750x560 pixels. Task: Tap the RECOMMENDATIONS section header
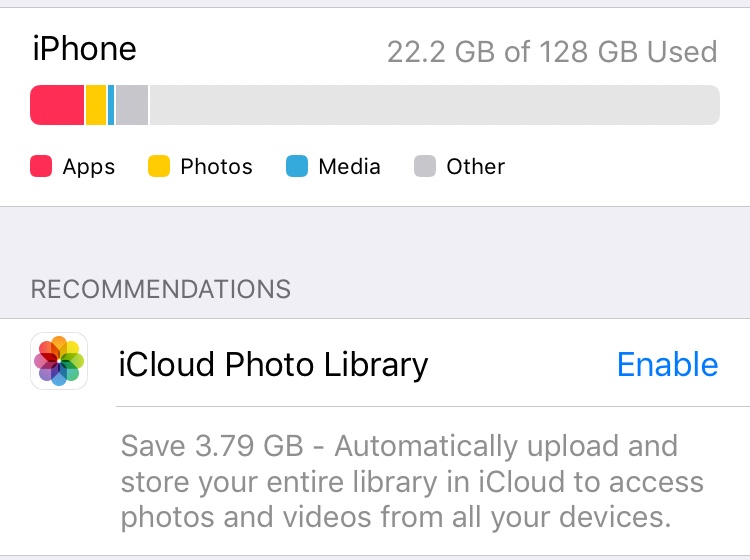pos(161,289)
